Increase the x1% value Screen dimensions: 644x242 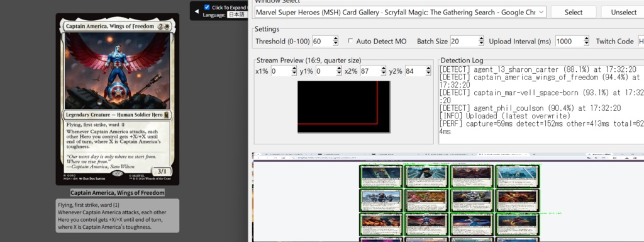(x=294, y=68)
